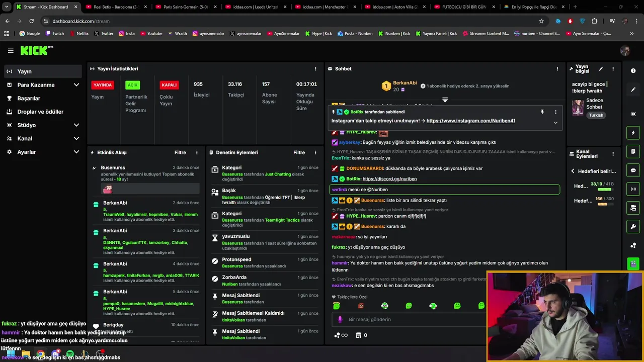Open the user avatar menu
Viewport: 644px width, 362px height.
tap(625, 50)
